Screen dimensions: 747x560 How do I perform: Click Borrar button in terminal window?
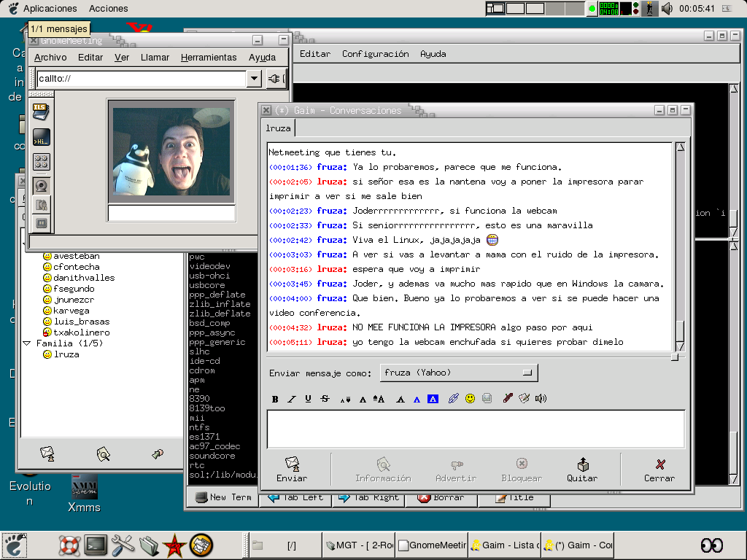tap(441, 497)
